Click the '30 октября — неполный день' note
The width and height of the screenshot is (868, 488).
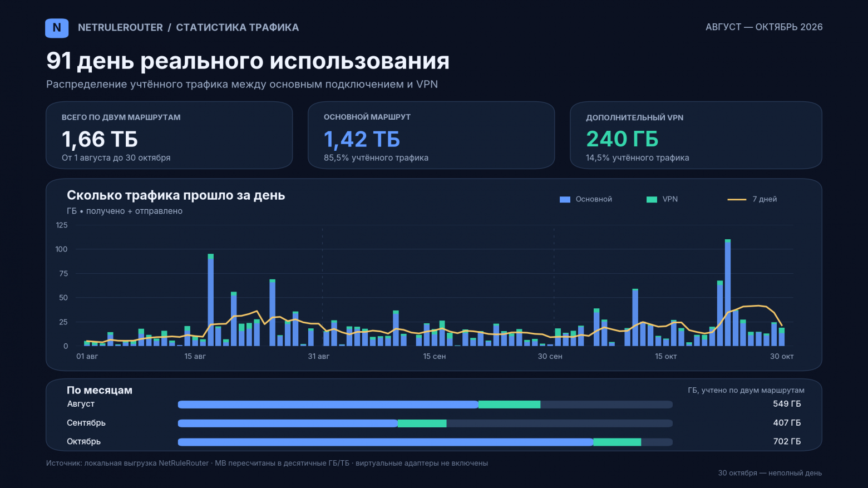[770, 473]
